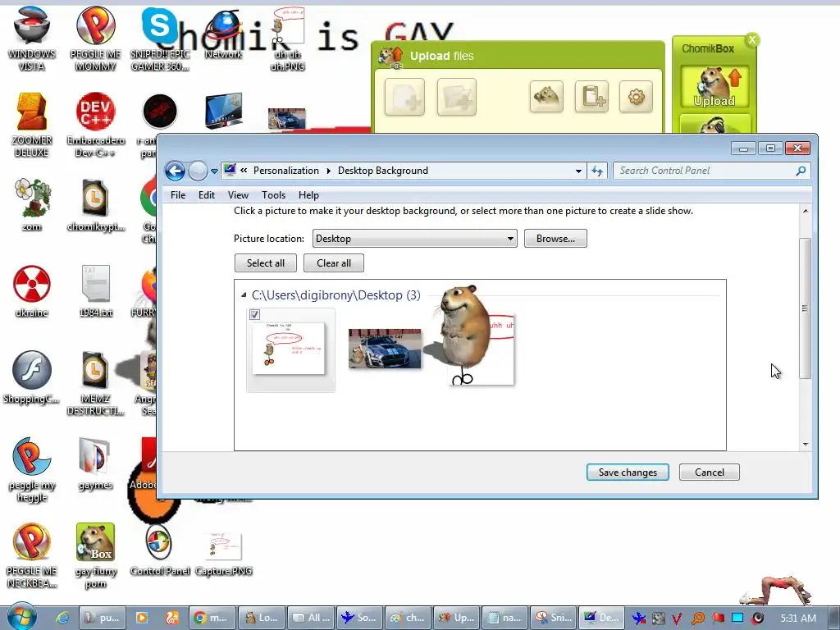The height and width of the screenshot is (630, 840).
Task: Select the Network desktop icon
Action: pos(223,33)
